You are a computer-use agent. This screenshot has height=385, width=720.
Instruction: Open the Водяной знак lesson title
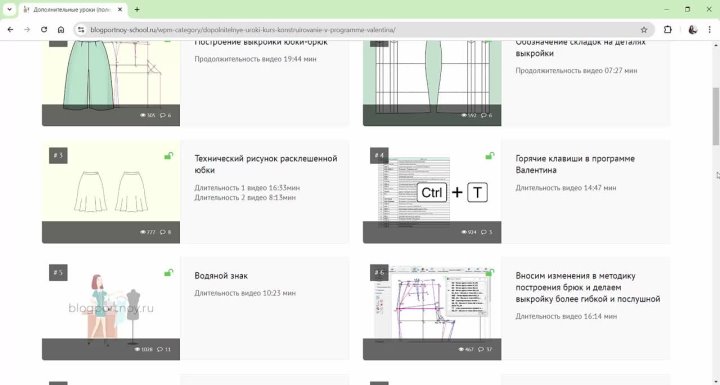point(221,276)
